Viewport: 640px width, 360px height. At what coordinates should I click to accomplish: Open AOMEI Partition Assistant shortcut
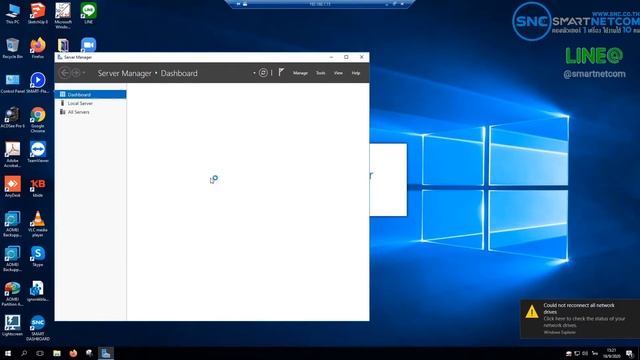(x=12, y=293)
